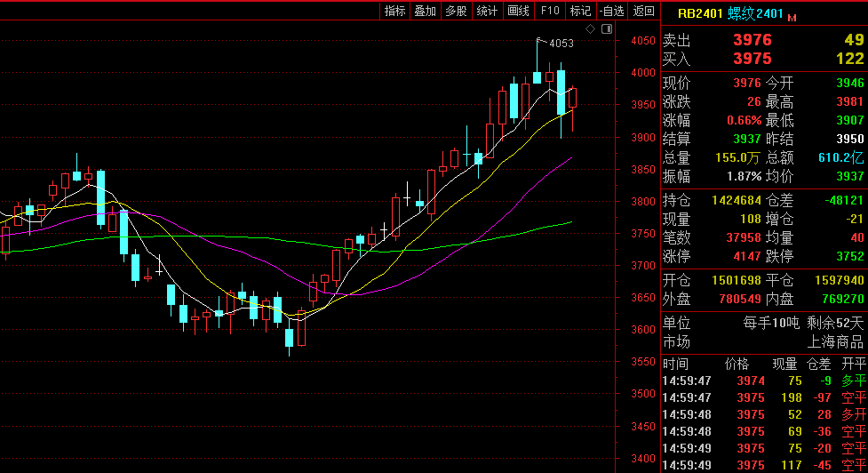Click the 开平 column header
The height and width of the screenshot is (473, 868).
point(853,364)
